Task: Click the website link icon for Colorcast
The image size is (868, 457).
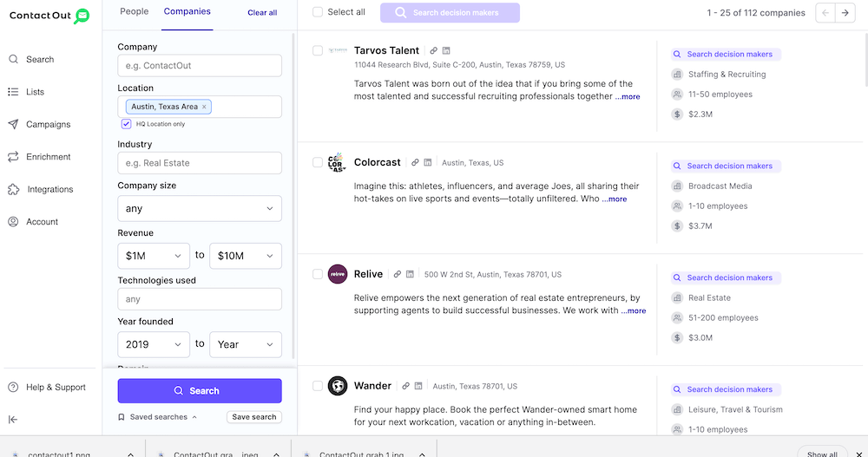Action: tap(415, 162)
